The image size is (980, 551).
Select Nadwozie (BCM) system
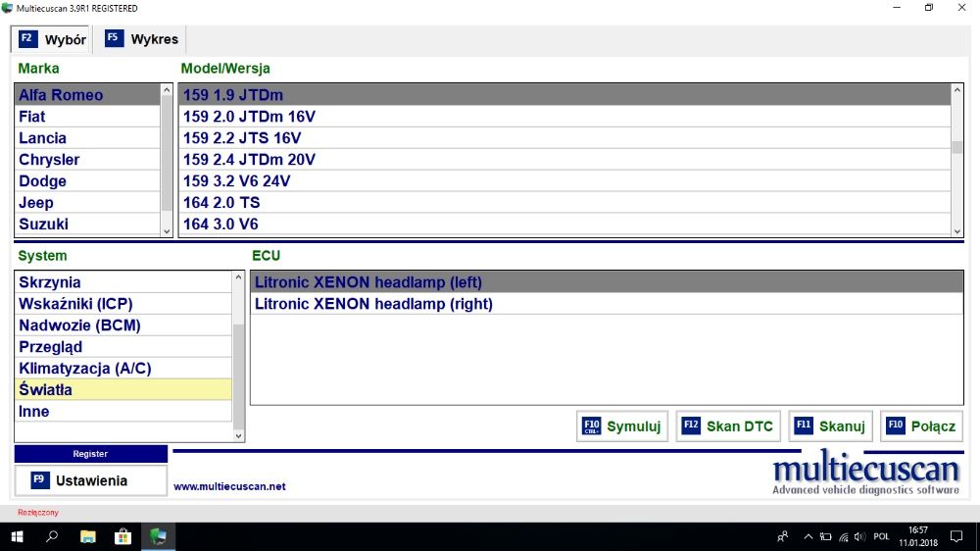tap(123, 326)
